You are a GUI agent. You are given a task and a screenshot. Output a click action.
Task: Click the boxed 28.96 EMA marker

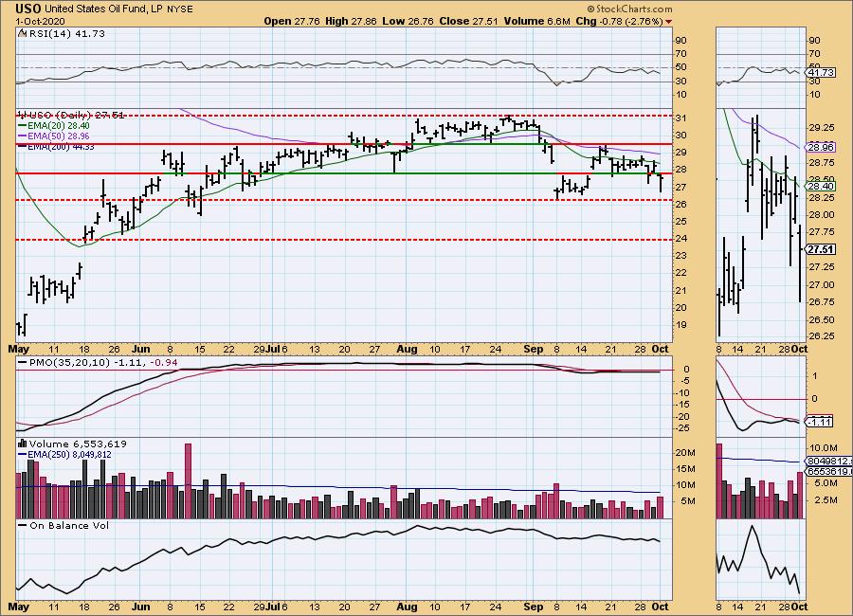coord(821,148)
